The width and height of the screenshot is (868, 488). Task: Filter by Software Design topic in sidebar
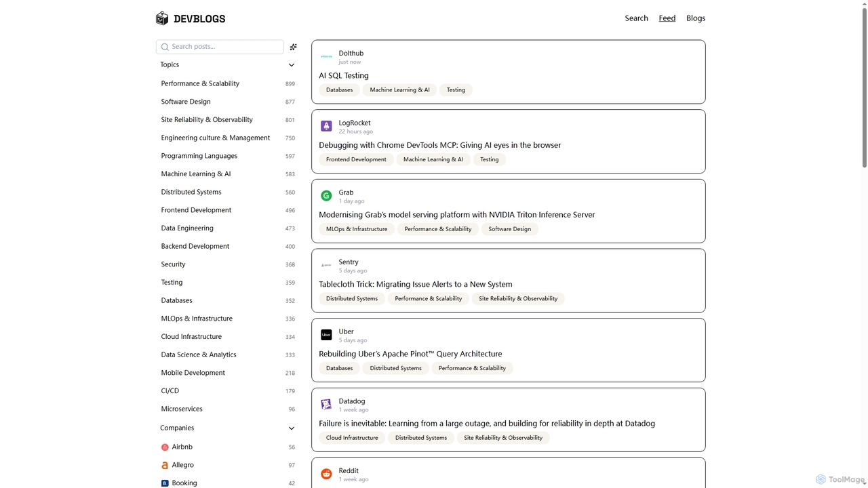228,102
